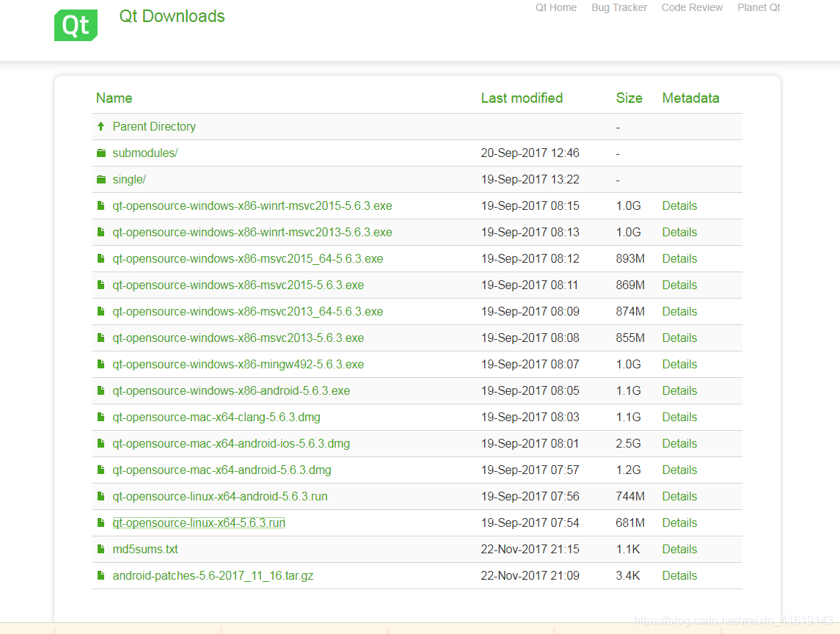Open Details for winrt-msvc2015-5.6.3.exe

point(679,205)
